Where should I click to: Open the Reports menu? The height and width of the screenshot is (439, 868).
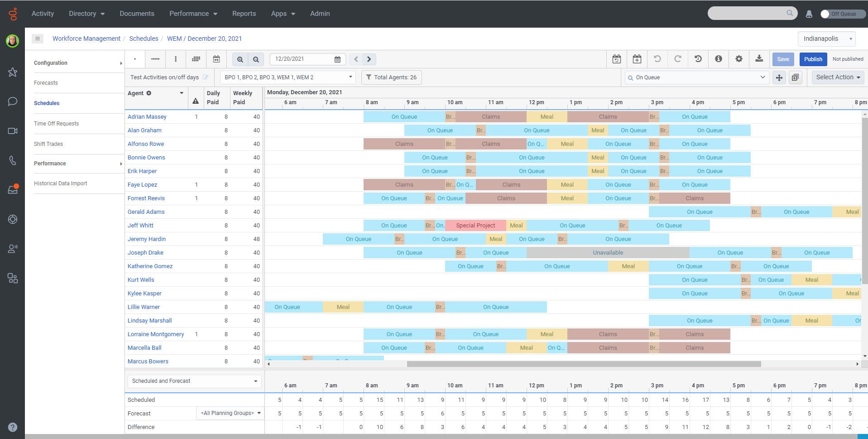244,14
